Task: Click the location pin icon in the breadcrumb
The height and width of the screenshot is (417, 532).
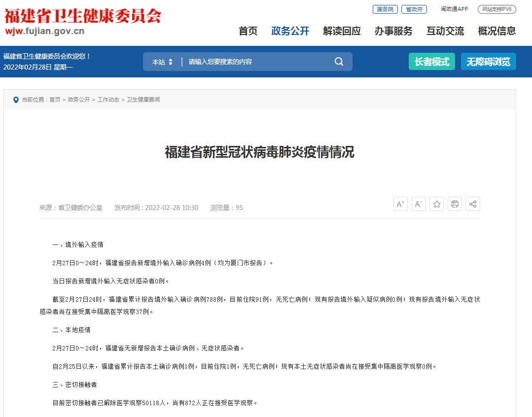Action: 16,100
